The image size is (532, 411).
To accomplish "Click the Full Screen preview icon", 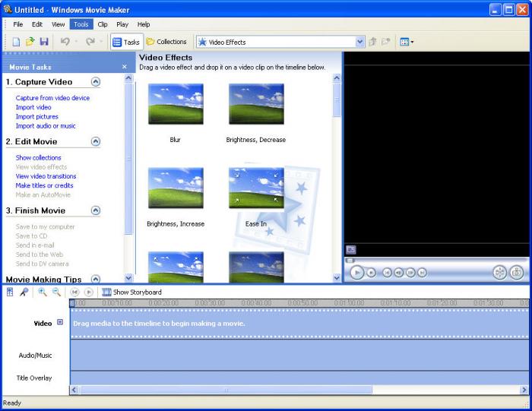I will (x=351, y=250).
